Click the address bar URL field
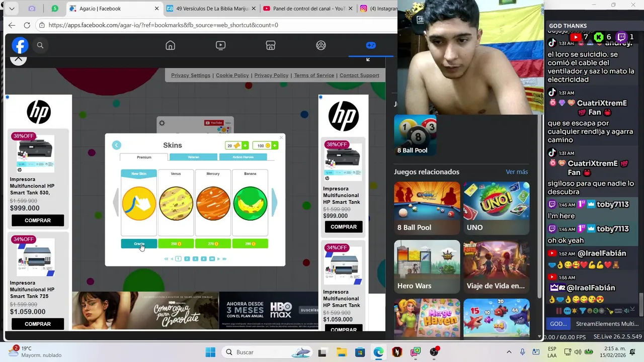The width and height of the screenshot is (644, 362). click(216, 25)
